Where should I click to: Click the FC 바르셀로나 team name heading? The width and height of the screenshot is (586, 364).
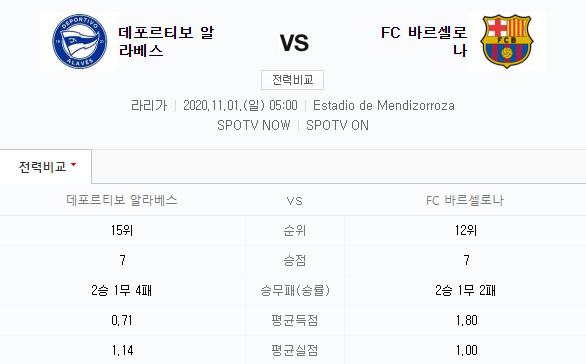click(x=424, y=41)
